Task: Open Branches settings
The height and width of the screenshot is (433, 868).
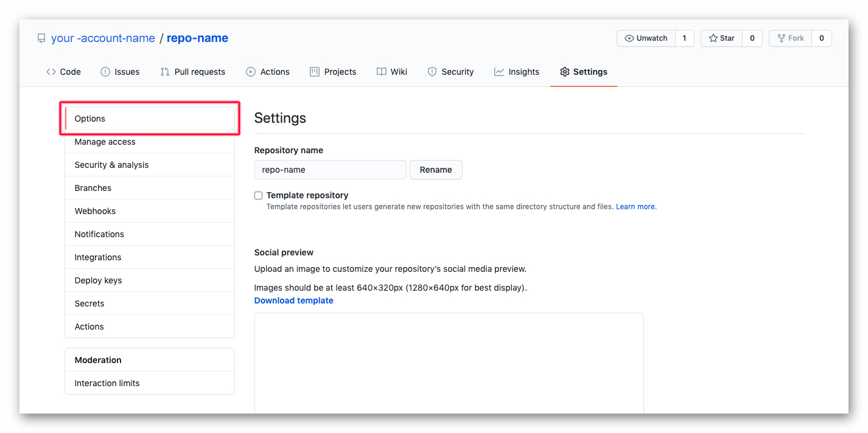Action: pos(150,188)
